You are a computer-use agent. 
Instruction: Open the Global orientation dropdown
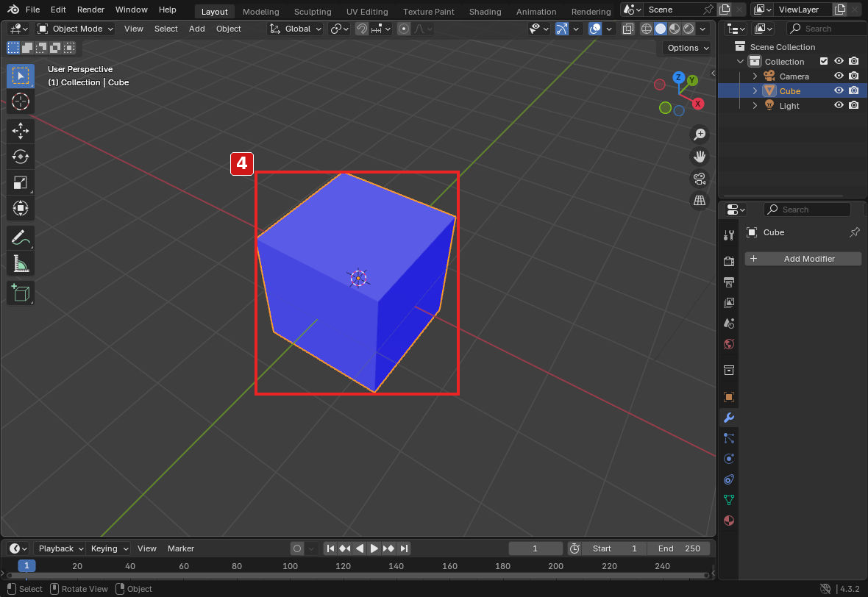pos(295,29)
